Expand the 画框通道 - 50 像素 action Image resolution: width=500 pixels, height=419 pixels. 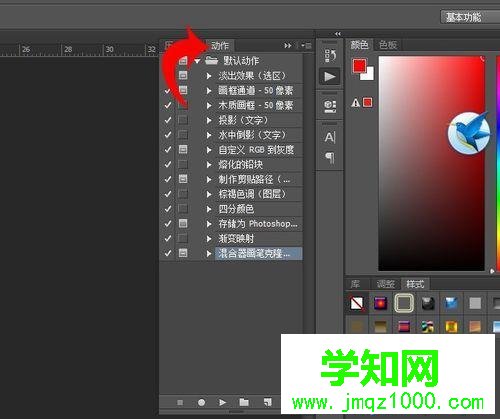pyautogui.click(x=209, y=90)
